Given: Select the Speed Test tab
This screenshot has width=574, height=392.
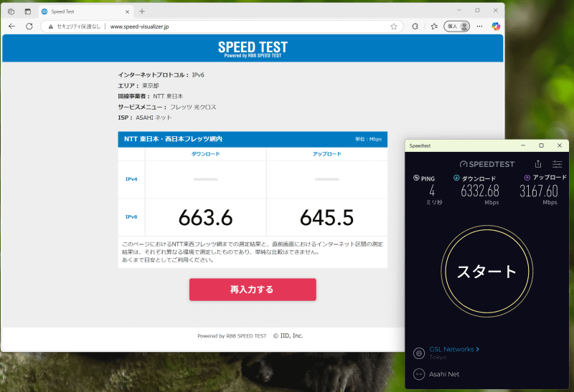Looking at the screenshot, I should tap(85, 11).
